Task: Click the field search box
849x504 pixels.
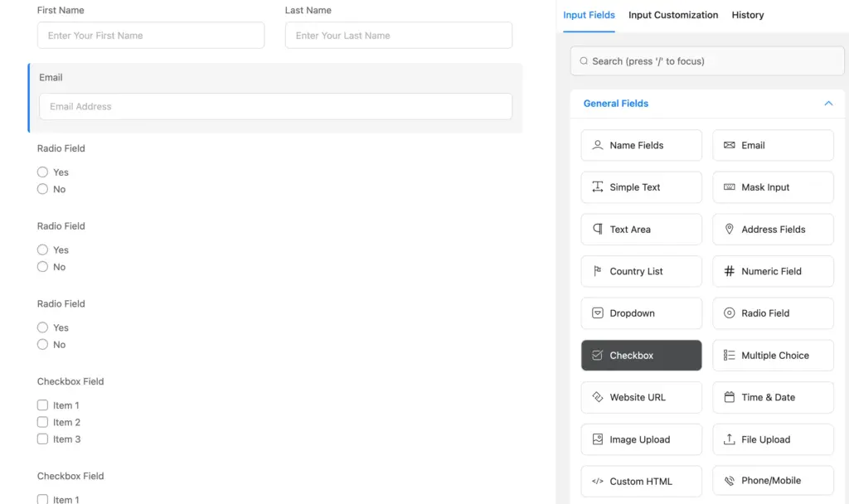Action: [706, 60]
